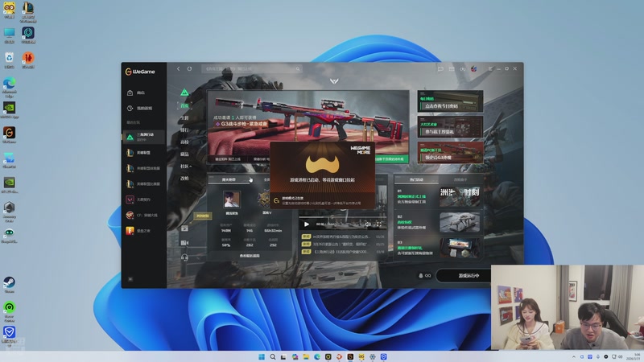Click the headset support icon in side nav
This screenshot has width=644, height=362.
(185, 257)
